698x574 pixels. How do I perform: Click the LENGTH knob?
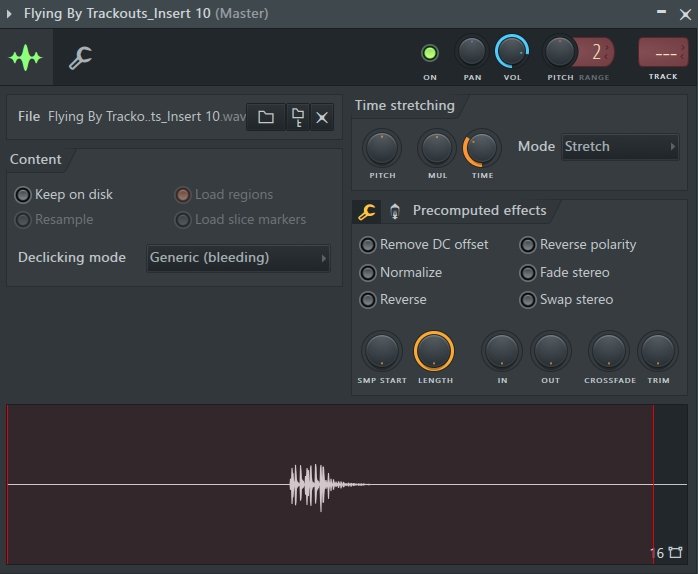pyautogui.click(x=434, y=351)
